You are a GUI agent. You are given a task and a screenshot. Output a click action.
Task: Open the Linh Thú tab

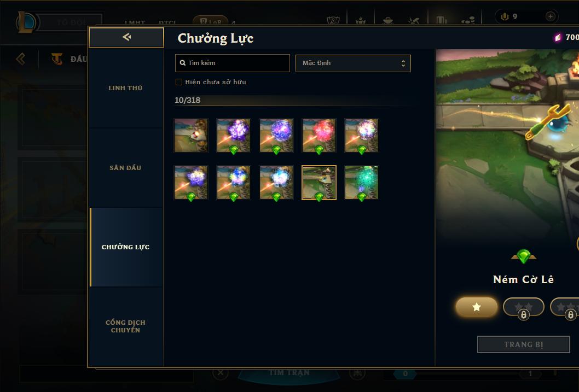(x=126, y=88)
